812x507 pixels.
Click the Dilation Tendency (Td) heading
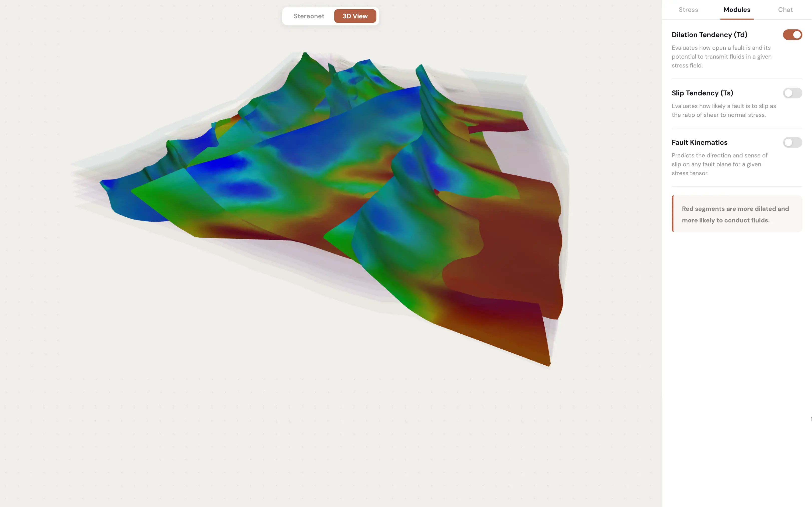point(709,35)
